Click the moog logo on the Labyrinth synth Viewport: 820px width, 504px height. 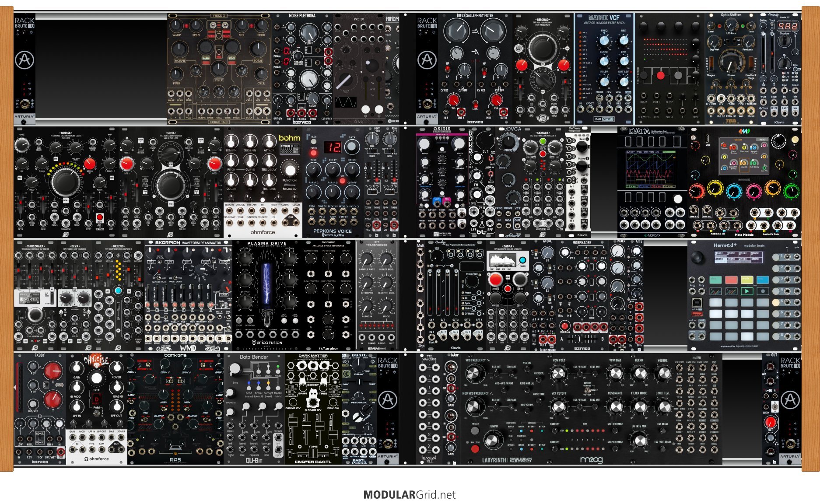click(591, 460)
